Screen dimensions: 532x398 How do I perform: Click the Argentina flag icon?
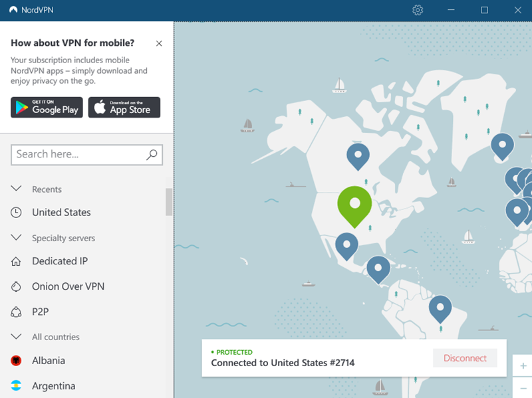coord(16,386)
